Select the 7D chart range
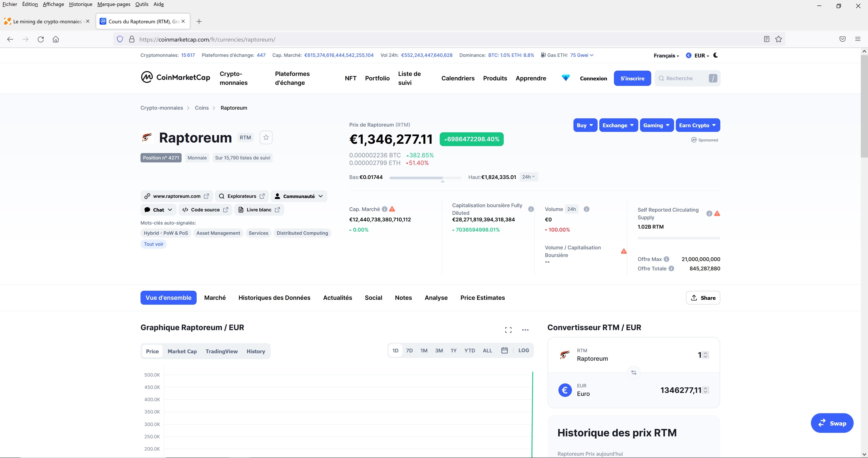The width and height of the screenshot is (868, 458). pos(409,350)
